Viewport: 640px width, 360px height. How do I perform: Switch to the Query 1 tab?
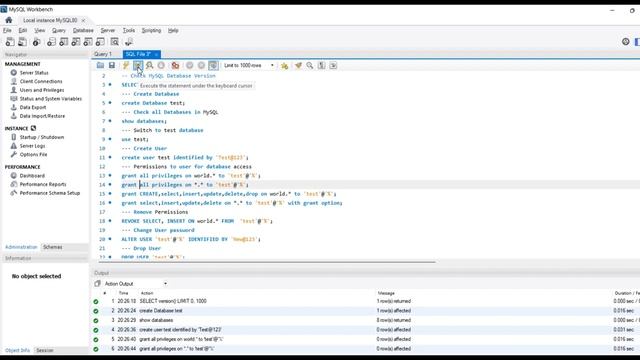(102, 54)
